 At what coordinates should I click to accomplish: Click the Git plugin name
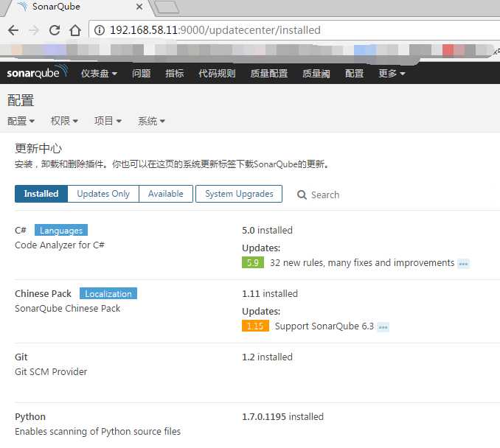21,357
